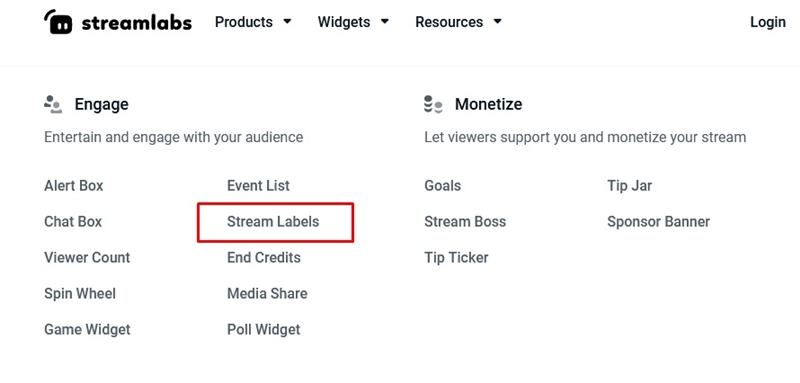Click the Engage section people icon
The height and width of the screenshot is (383, 800).
point(53,104)
